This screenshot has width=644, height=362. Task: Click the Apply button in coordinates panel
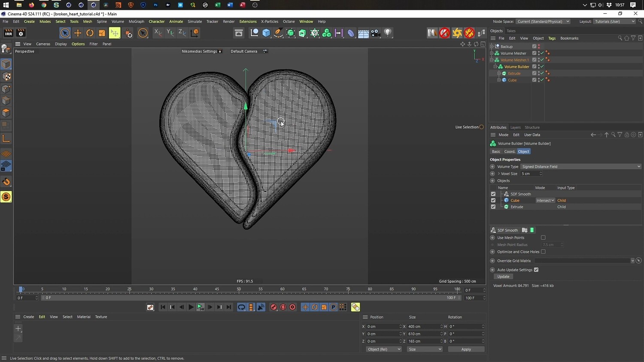click(466, 349)
